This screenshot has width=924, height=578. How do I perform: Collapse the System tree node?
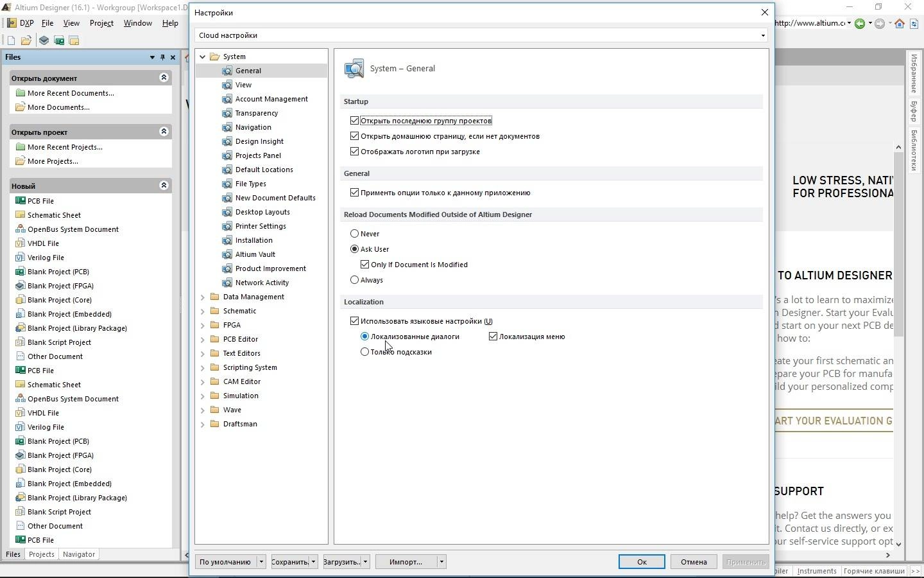(x=203, y=57)
